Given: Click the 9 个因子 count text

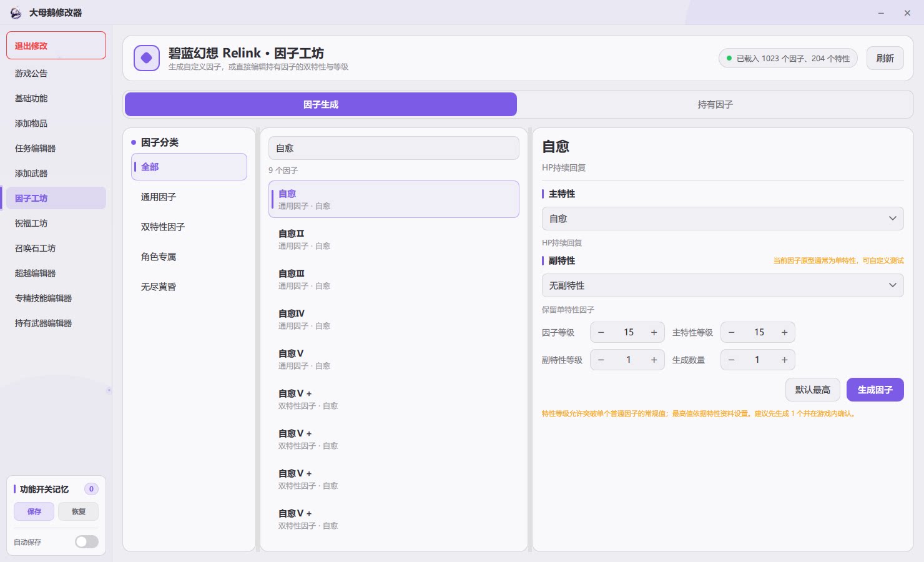Looking at the screenshot, I should [x=283, y=170].
